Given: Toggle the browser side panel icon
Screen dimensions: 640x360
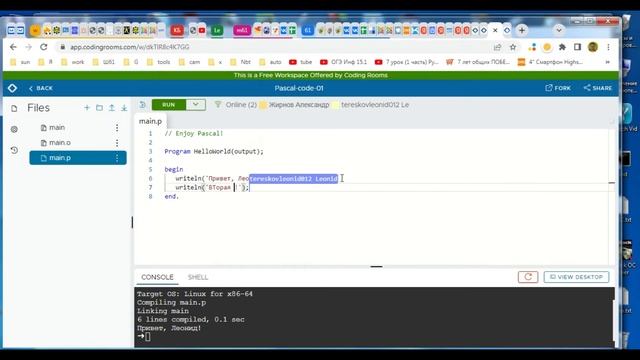Looking at the screenshot, I should click(577, 47).
